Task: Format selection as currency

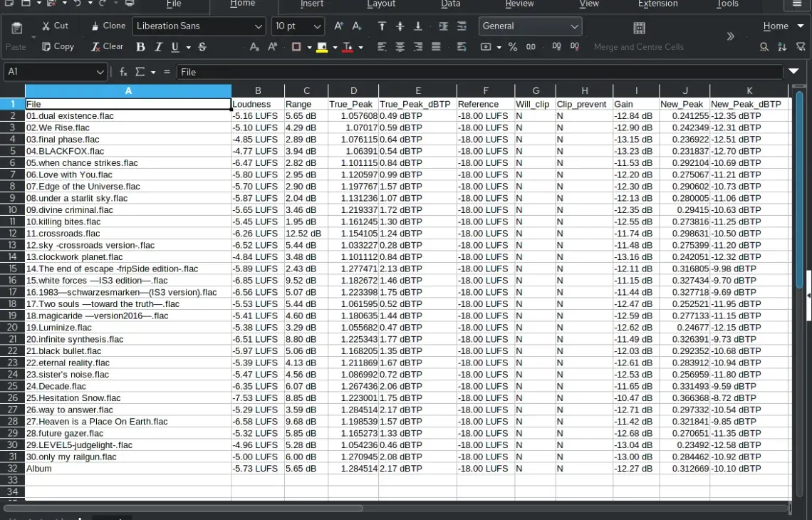Action: tap(486, 47)
